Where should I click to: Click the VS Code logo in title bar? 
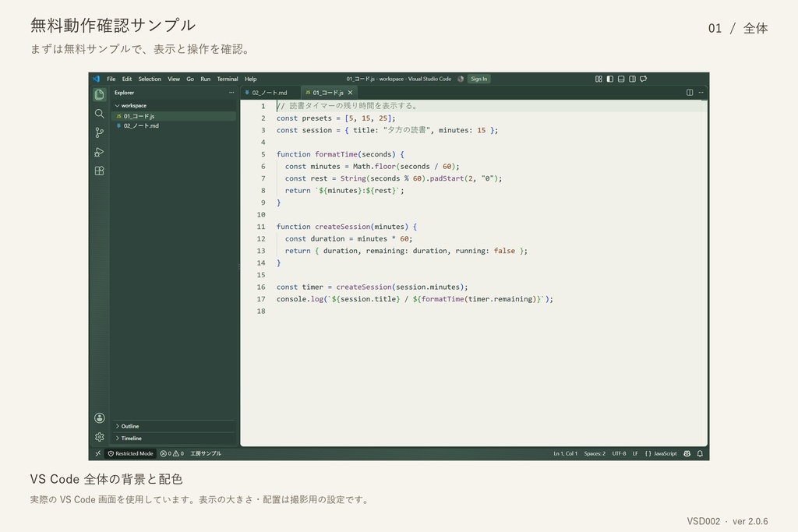[96, 79]
